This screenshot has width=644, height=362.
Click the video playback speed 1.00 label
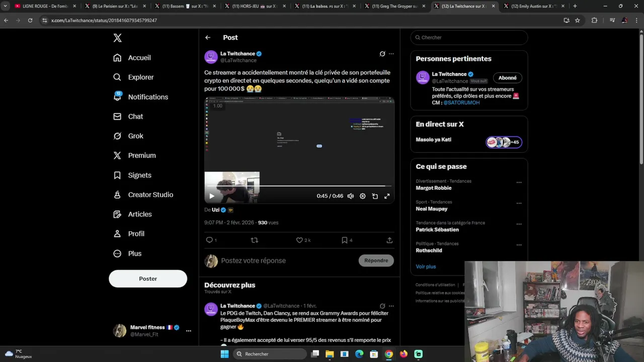coord(217,106)
